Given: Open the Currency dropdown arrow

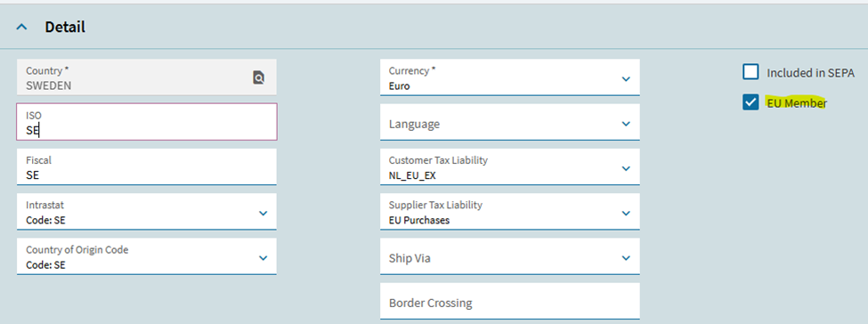Looking at the screenshot, I should 626,78.
